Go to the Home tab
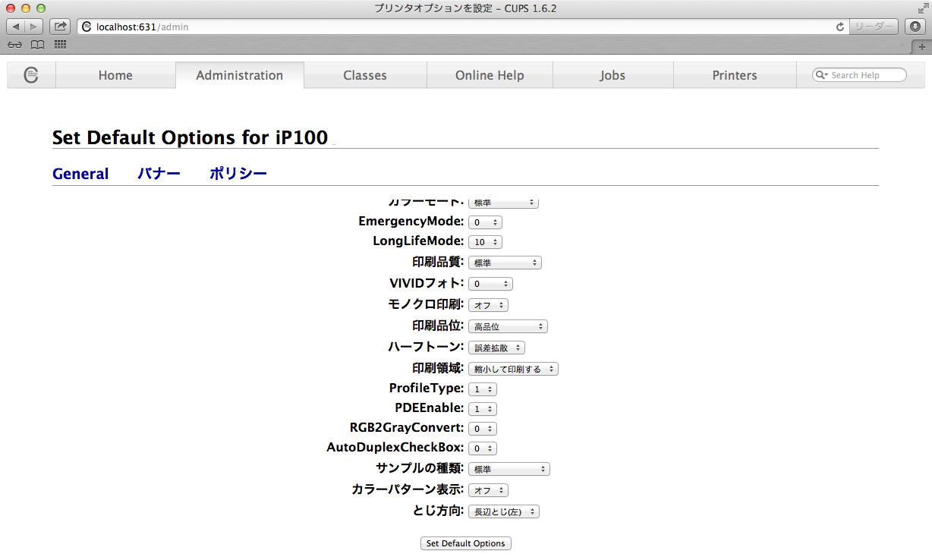 pyautogui.click(x=115, y=75)
